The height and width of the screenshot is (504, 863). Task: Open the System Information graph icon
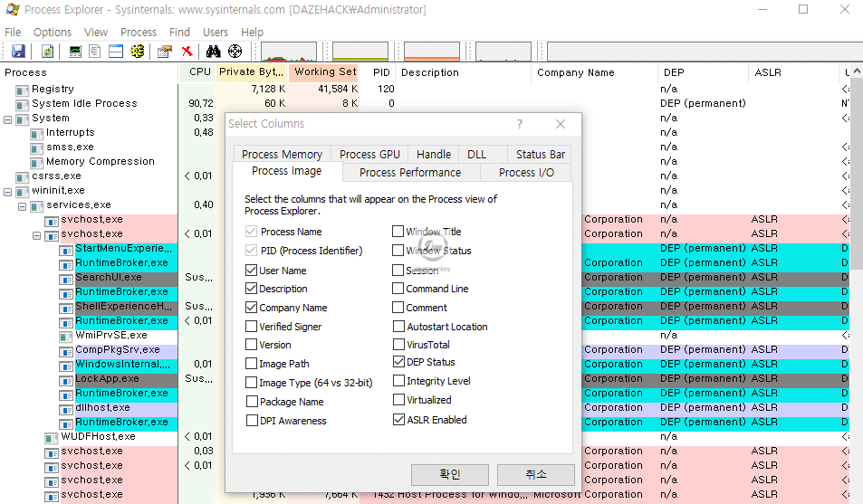tap(75, 52)
